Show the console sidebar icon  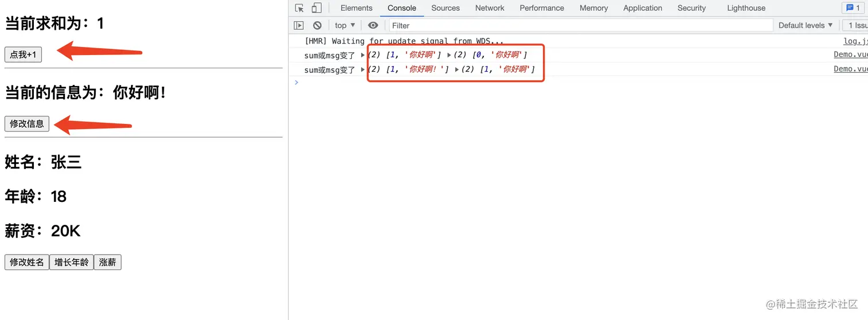tap(299, 25)
